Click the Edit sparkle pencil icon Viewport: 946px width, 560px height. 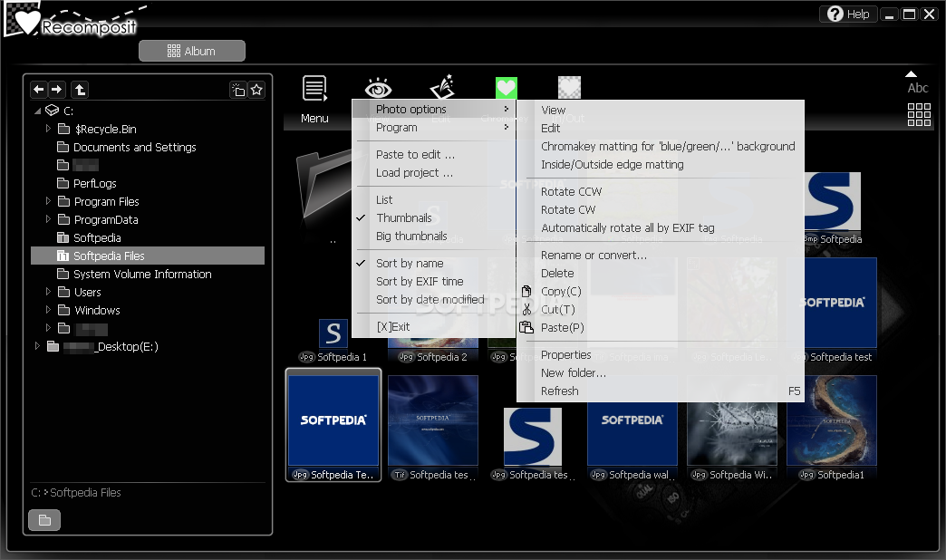click(442, 87)
